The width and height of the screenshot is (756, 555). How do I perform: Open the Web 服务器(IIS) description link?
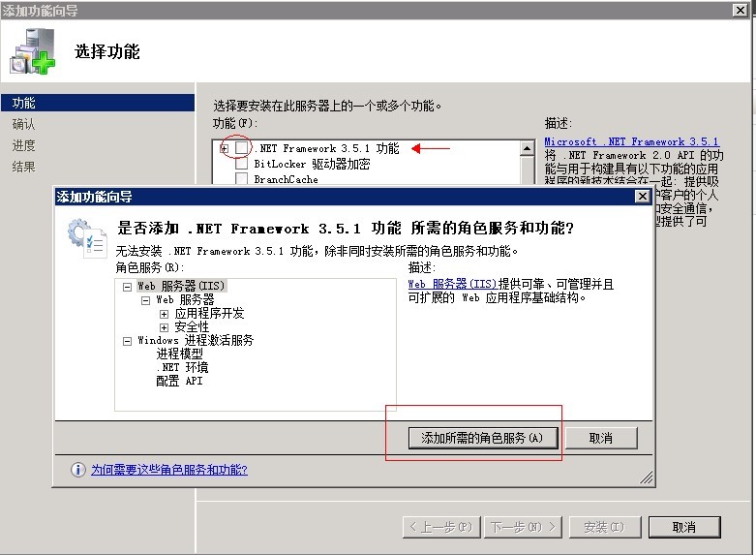click(452, 284)
